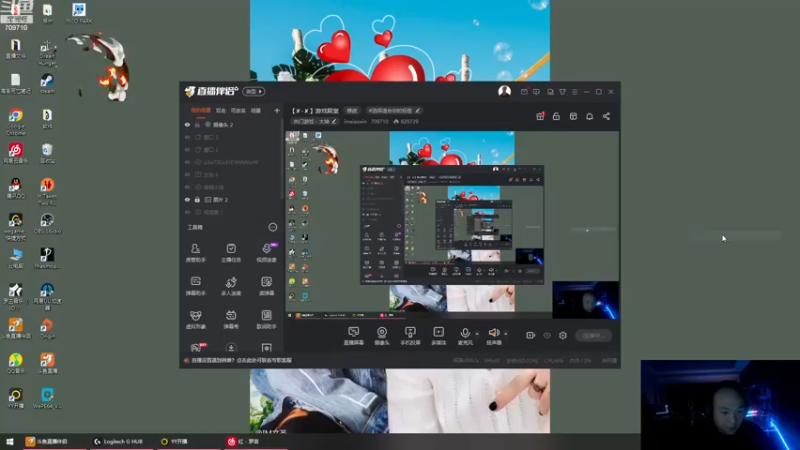Open the menu icon in title bar

[574, 92]
